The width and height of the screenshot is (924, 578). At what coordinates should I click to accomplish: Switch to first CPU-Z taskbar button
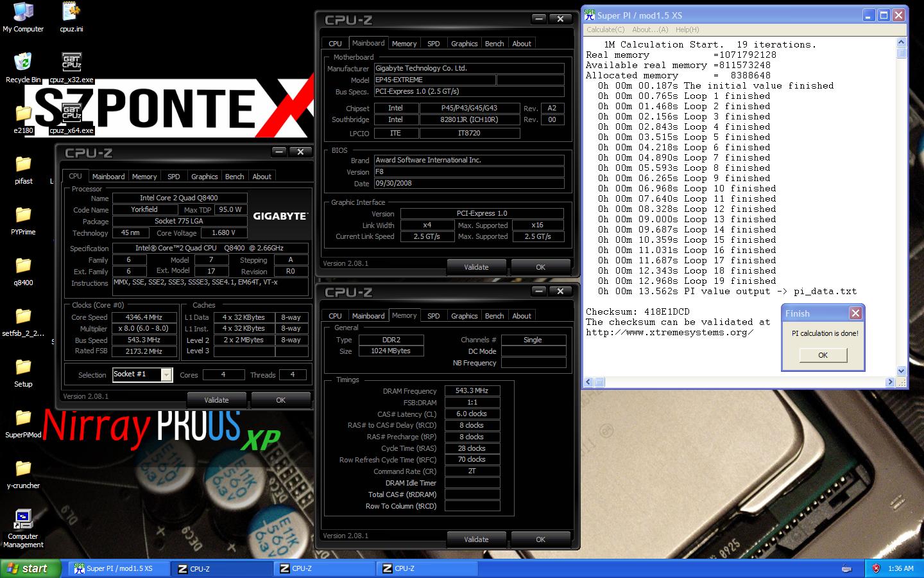coord(222,568)
